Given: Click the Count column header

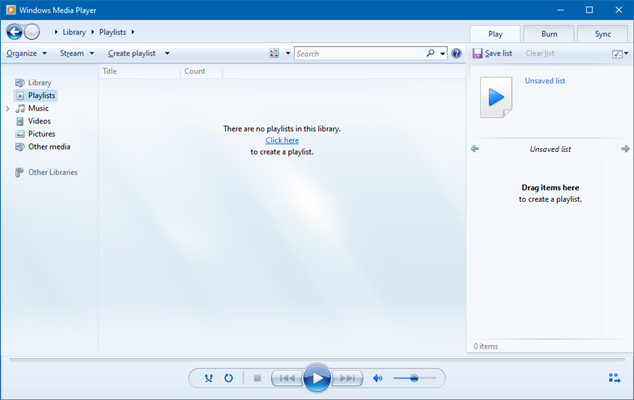Looking at the screenshot, I should [201, 71].
